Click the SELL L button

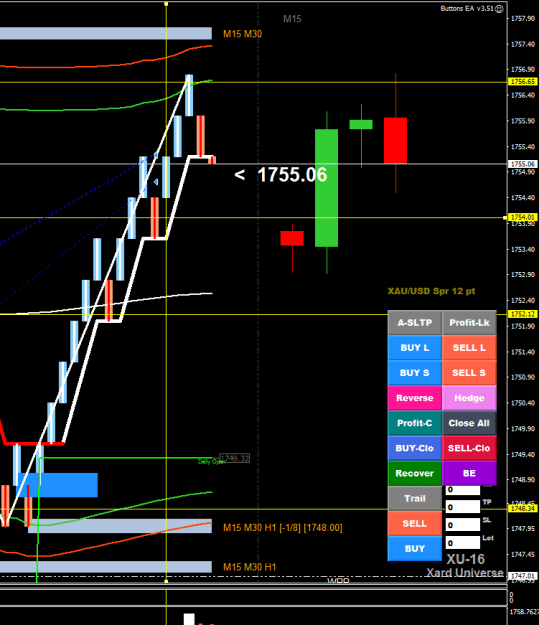[x=469, y=348]
